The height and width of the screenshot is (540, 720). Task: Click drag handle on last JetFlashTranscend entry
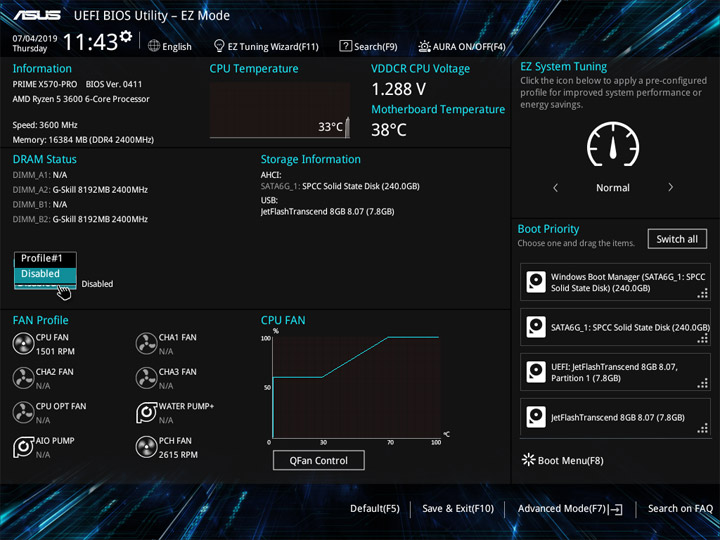click(x=703, y=428)
